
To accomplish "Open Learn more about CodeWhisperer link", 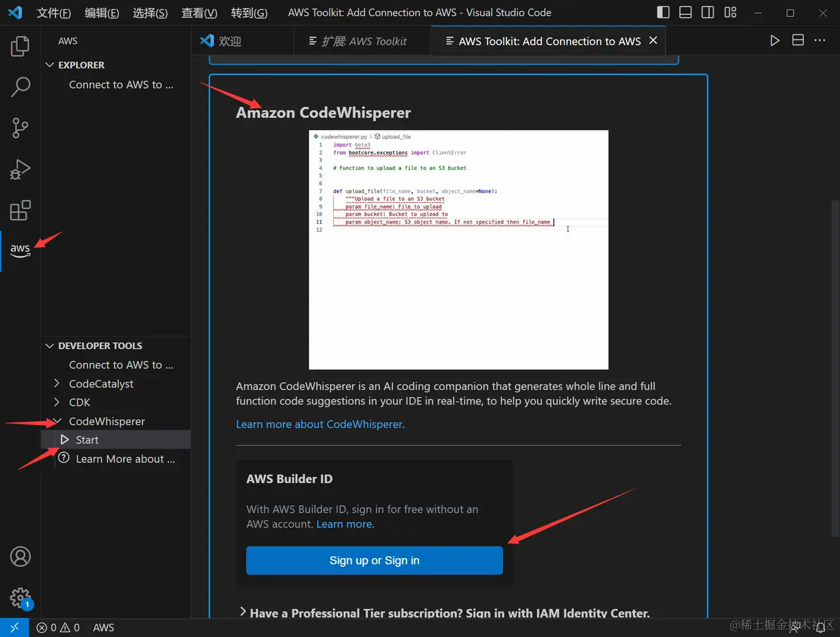I will (x=320, y=424).
